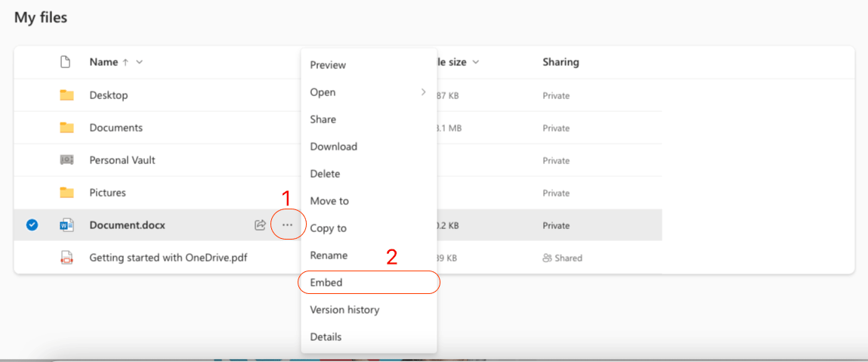This screenshot has height=362, width=868.
Task: Click the Sharing column header
Action: pyautogui.click(x=561, y=62)
